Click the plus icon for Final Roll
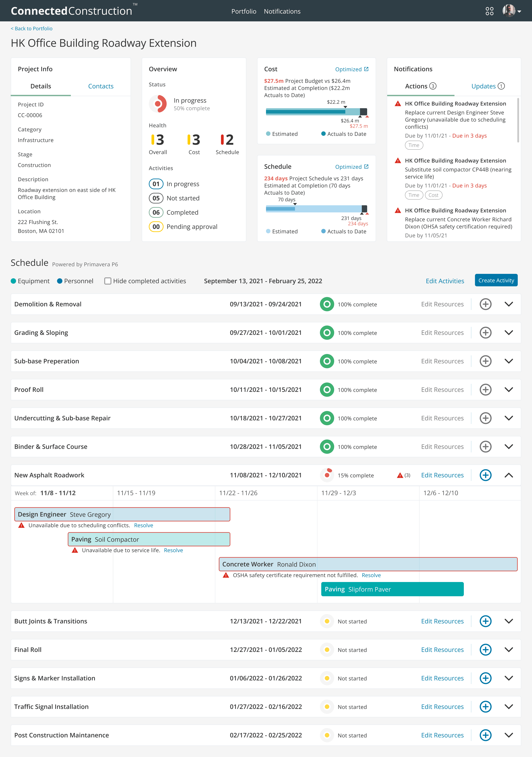This screenshot has width=532, height=757. click(485, 649)
